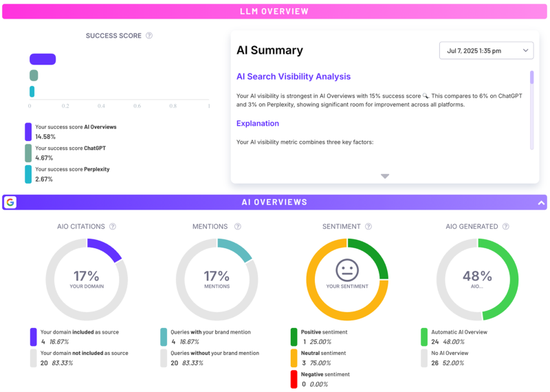550x392 pixels.
Task: Collapse the AI Overviews section chevron
Action: tap(541, 202)
